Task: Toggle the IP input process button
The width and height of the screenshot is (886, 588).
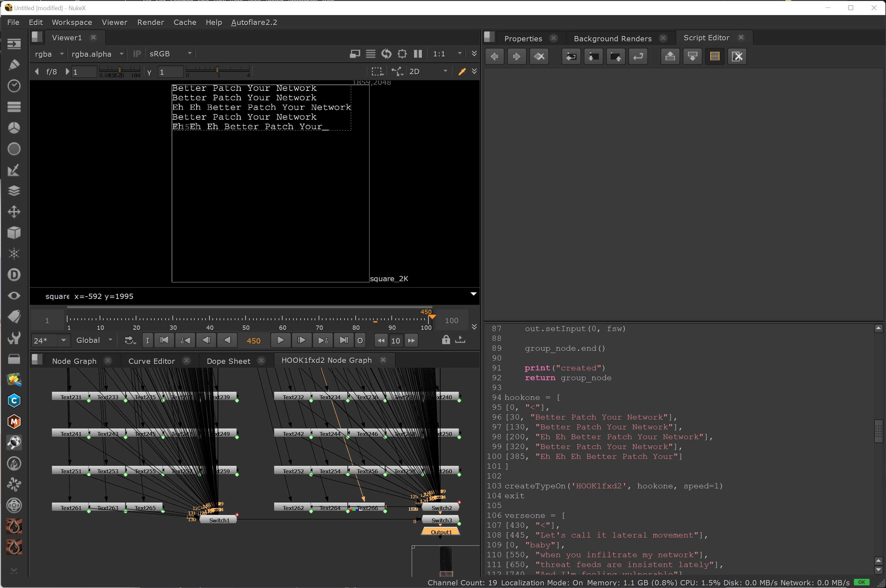Action: (137, 54)
